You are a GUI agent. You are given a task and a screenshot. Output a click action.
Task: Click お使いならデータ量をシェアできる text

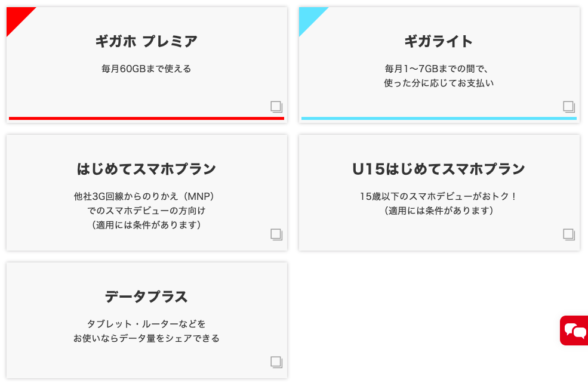[146, 338]
